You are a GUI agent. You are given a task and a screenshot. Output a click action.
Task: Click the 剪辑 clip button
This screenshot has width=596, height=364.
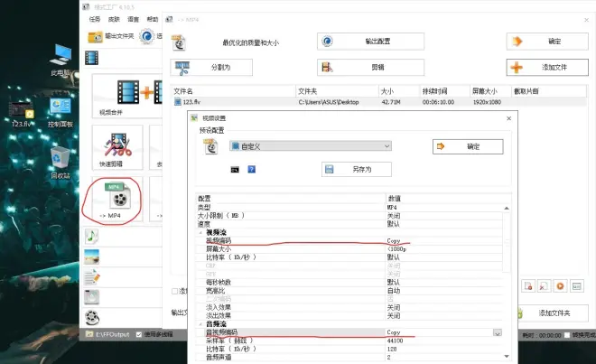370,68
